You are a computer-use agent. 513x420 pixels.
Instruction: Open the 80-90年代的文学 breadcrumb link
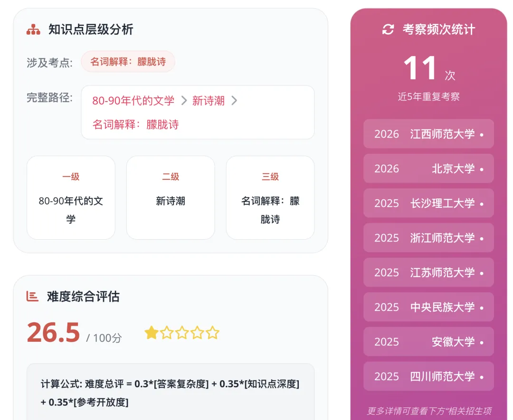[x=133, y=101]
